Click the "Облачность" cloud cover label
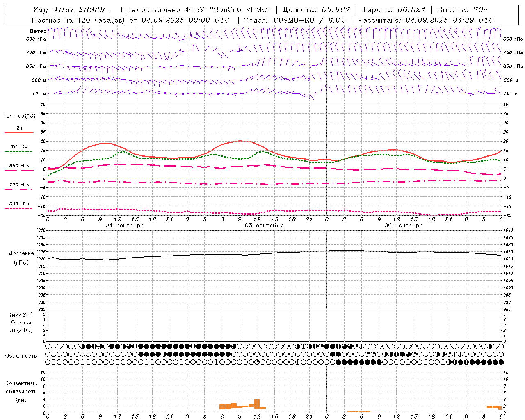The image size is (525, 420). tap(21, 356)
